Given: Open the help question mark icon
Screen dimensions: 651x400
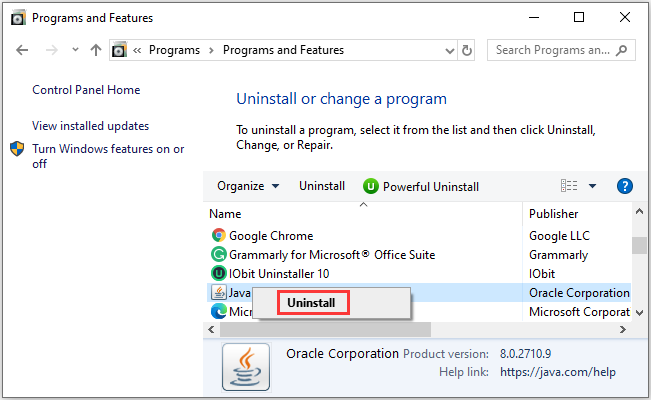Looking at the screenshot, I should (x=625, y=186).
